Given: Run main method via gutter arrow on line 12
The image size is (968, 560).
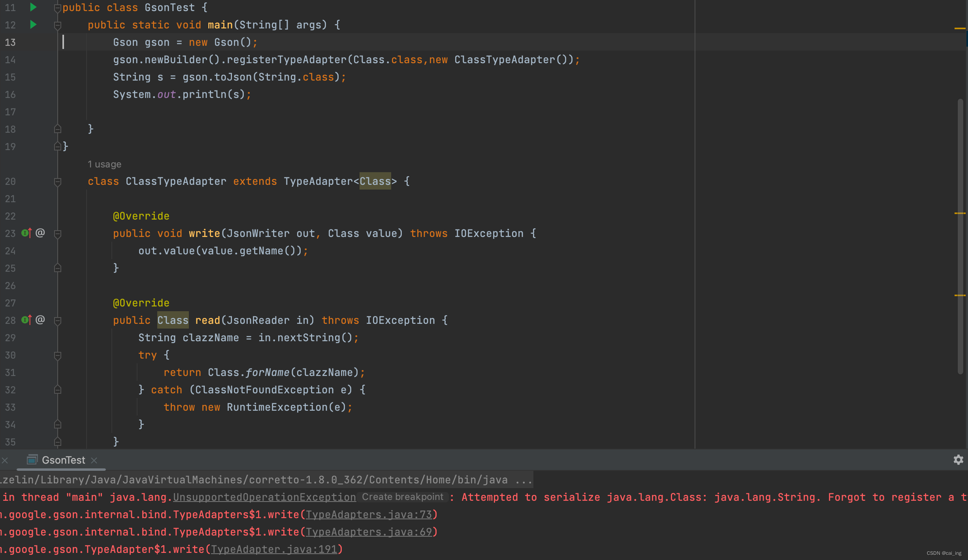Looking at the screenshot, I should [x=33, y=24].
